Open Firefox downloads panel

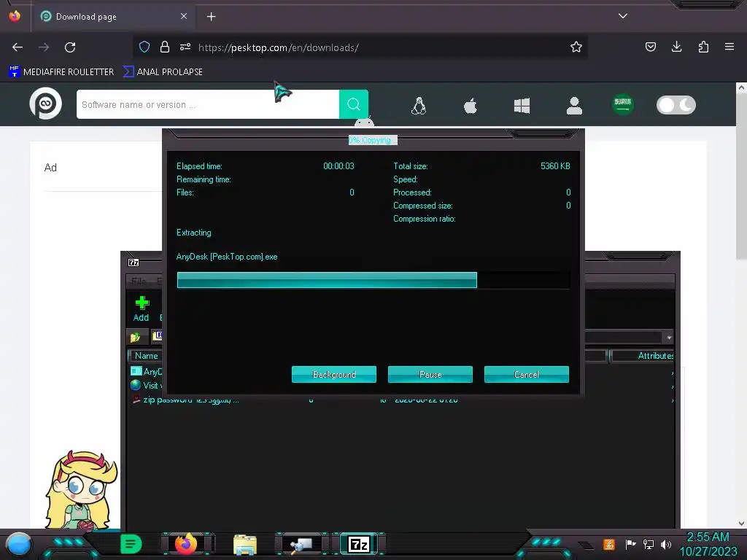676,47
